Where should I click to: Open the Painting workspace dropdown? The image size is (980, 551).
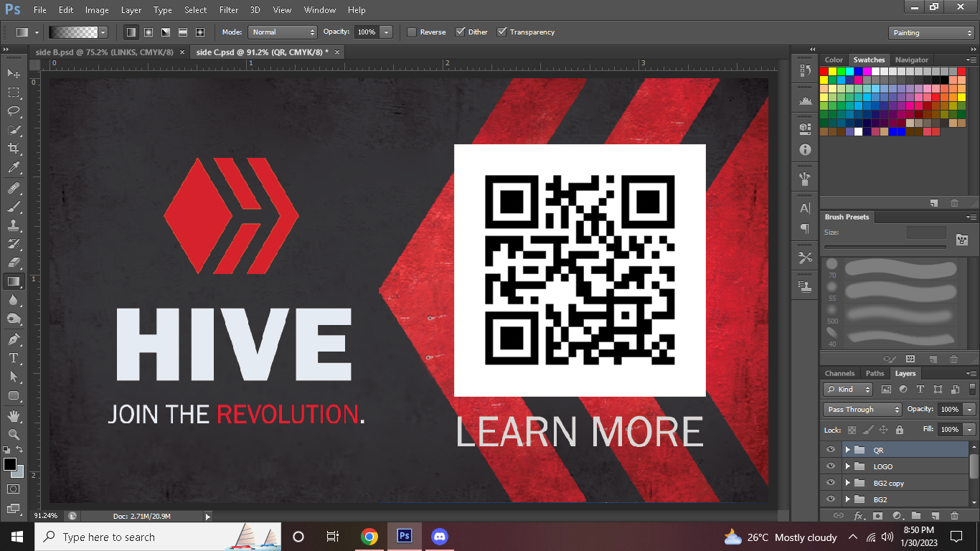[931, 33]
